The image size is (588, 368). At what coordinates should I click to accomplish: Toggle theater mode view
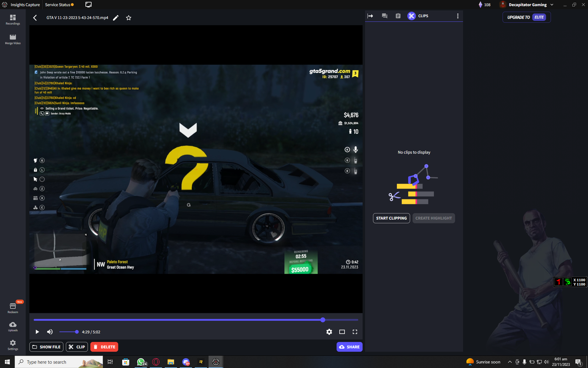pyautogui.click(x=342, y=332)
